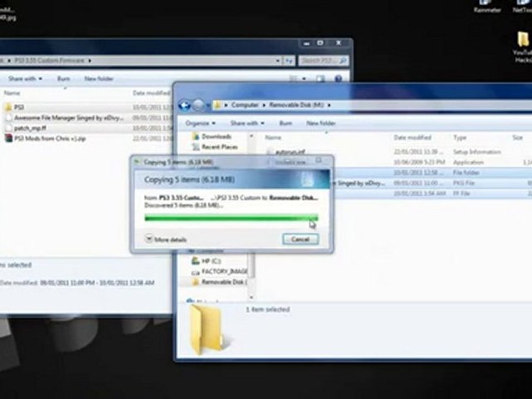Open YouTube Hacks folder on desktop

click(x=523, y=47)
